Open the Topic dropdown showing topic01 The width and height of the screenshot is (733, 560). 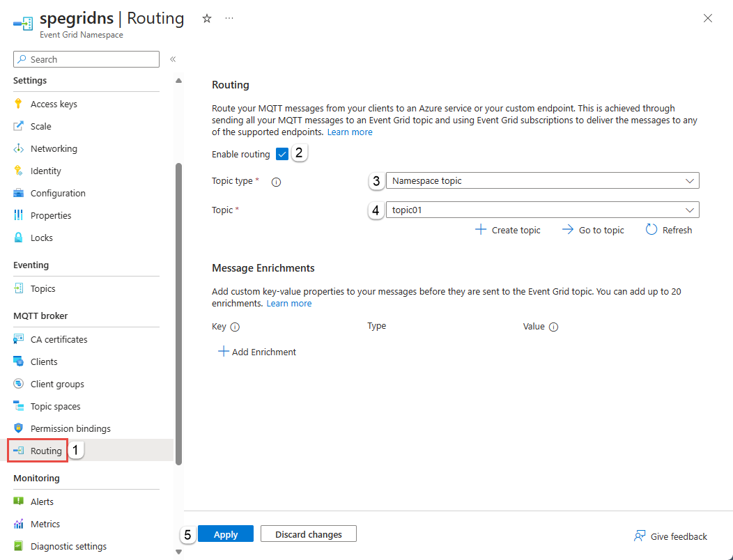[x=542, y=210]
